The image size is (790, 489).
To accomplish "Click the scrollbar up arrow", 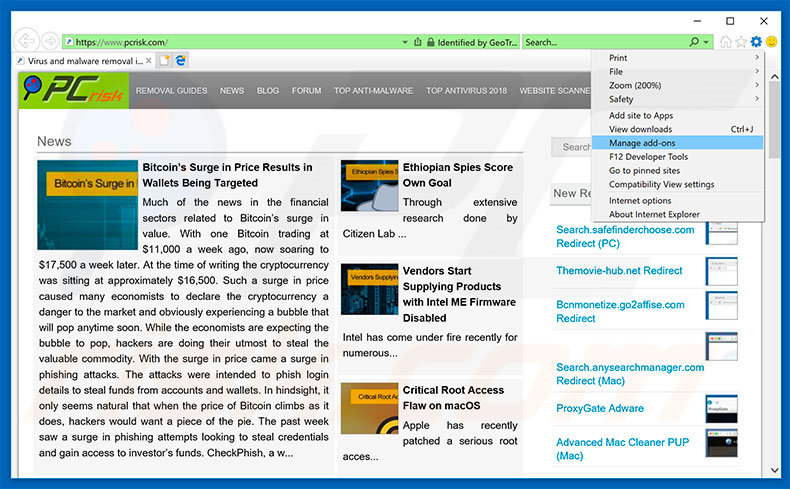I will tap(775, 77).
